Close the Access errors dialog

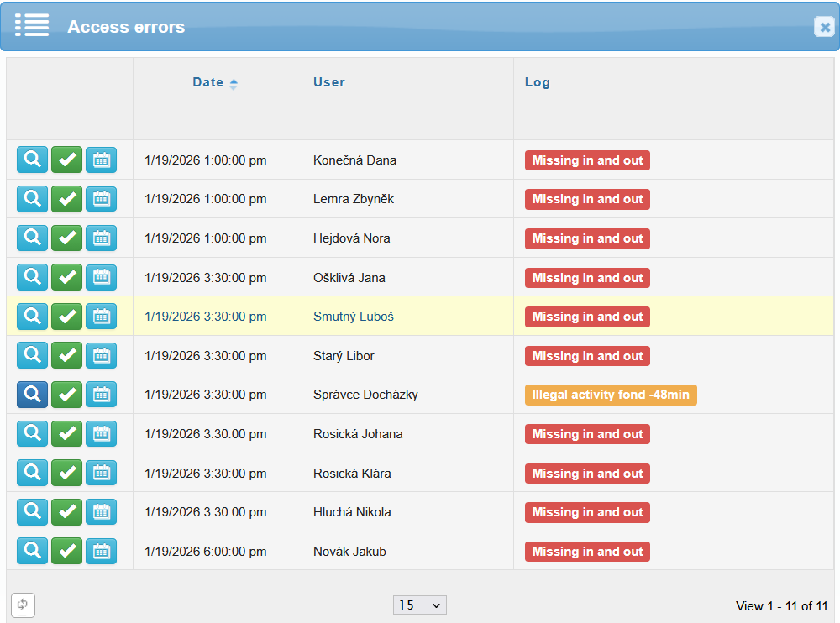coord(824,27)
